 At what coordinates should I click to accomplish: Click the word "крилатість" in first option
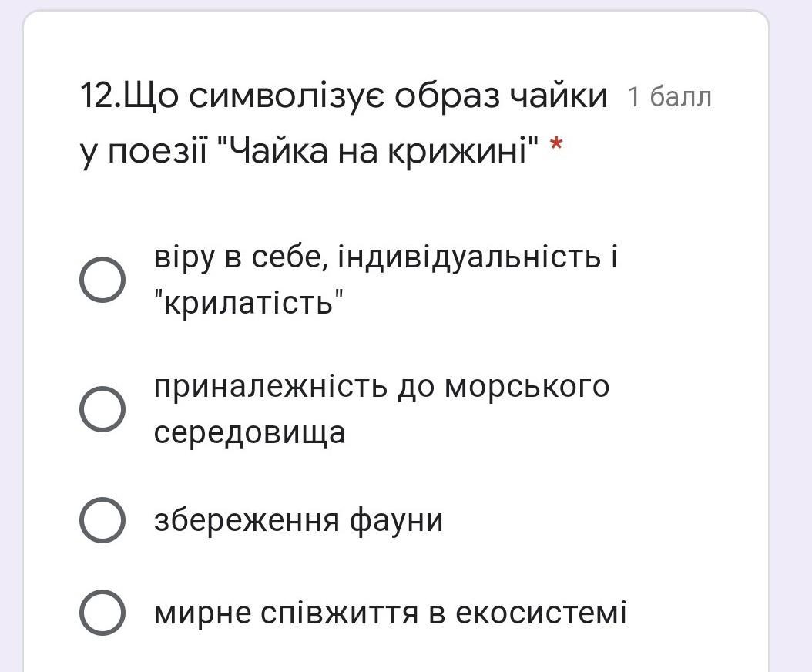[248, 303]
